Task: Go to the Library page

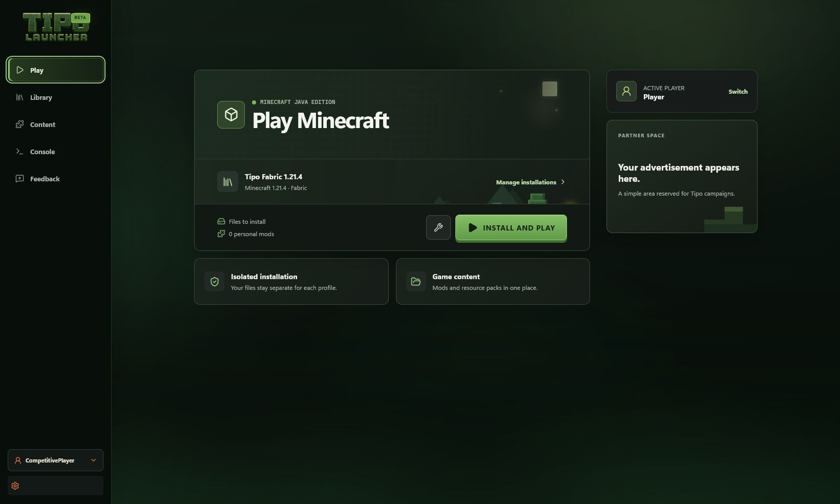Action: coord(55,97)
